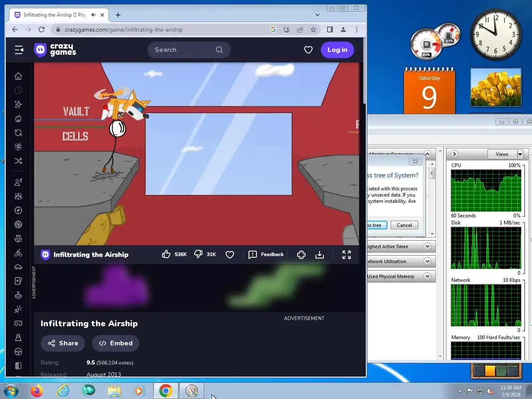Open the Chrome side panel icon

tap(330, 30)
